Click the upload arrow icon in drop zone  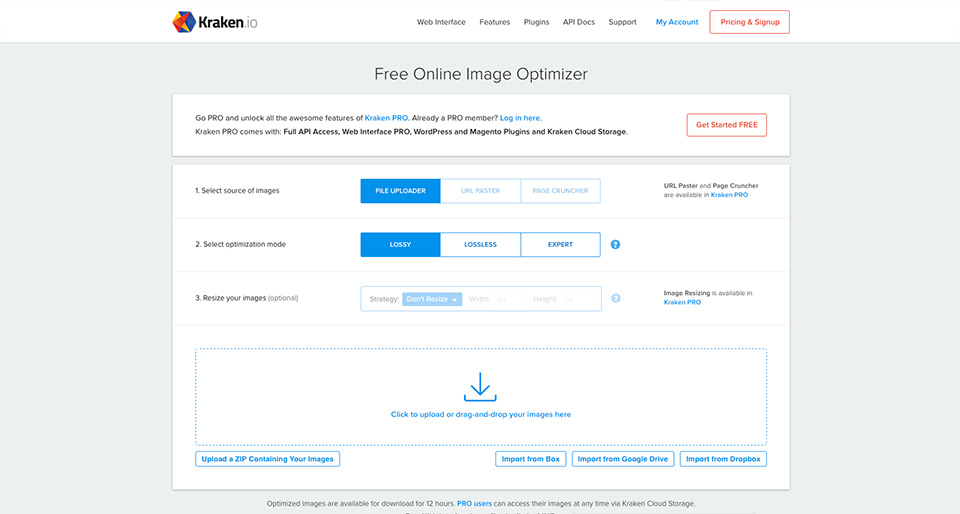coord(480,387)
